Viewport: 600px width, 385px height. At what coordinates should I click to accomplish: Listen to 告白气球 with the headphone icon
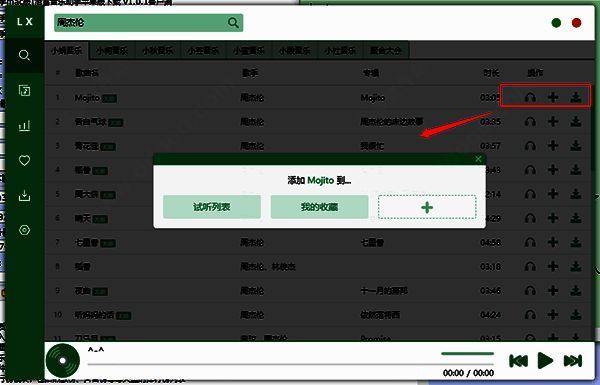click(x=530, y=122)
